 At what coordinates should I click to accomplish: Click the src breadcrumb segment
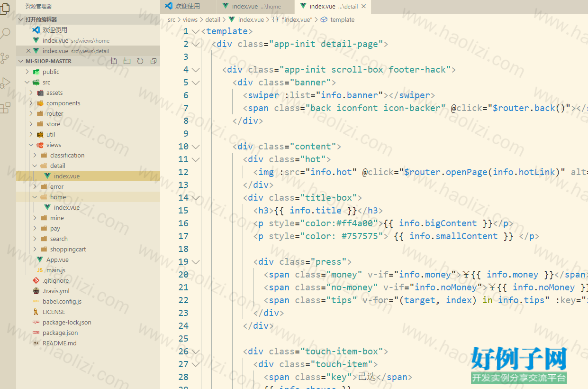tap(172, 20)
